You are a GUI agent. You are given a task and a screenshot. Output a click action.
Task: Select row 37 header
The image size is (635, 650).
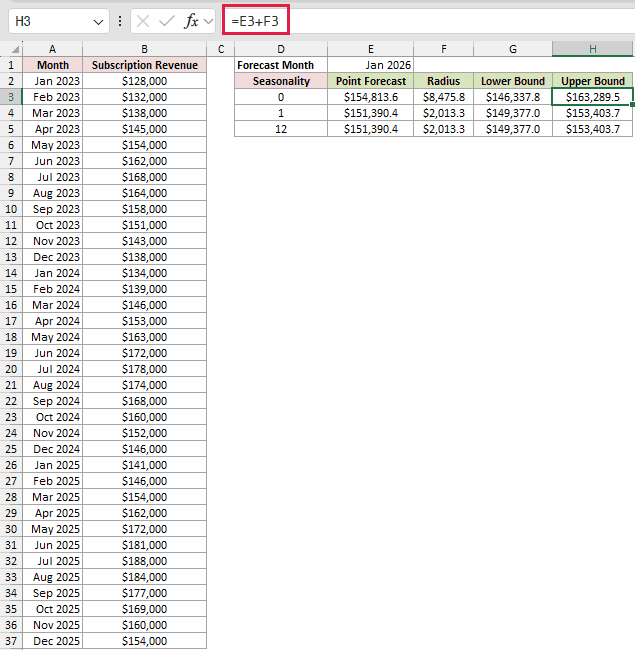click(11, 641)
